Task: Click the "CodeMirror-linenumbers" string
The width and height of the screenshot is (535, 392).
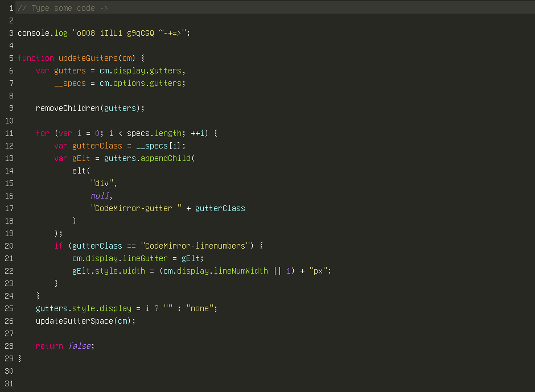Action: click(195, 246)
